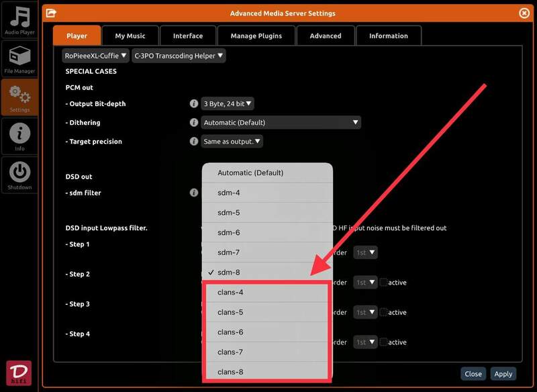
Task: Click the info icon beside Dithering
Action: click(194, 123)
